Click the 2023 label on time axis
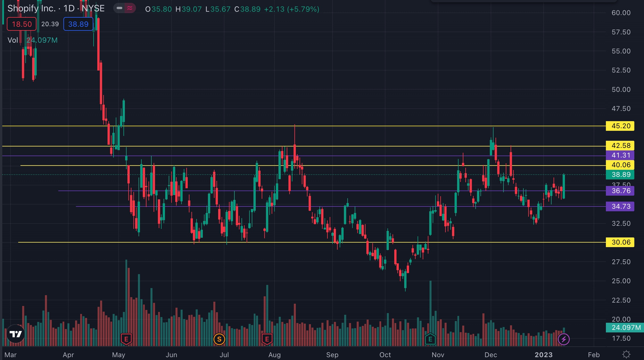644x360 pixels. coord(544,355)
